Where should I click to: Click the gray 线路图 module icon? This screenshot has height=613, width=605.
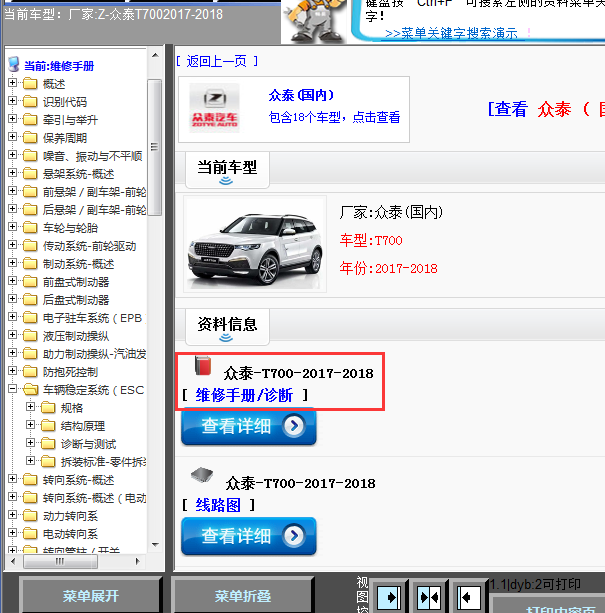(x=202, y=475)
